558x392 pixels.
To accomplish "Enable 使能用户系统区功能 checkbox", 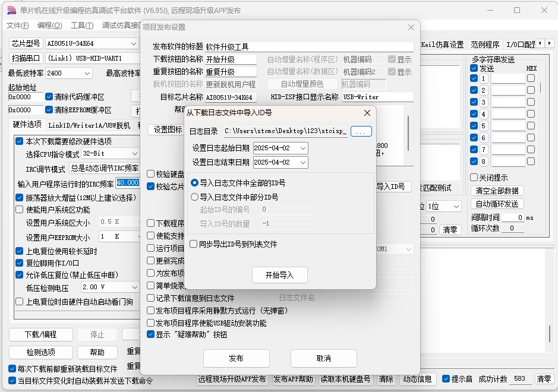I will click(x=53, y=210).
